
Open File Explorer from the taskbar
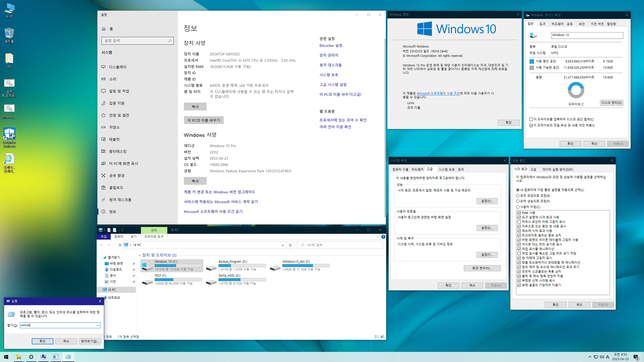(x=19, y=357)
